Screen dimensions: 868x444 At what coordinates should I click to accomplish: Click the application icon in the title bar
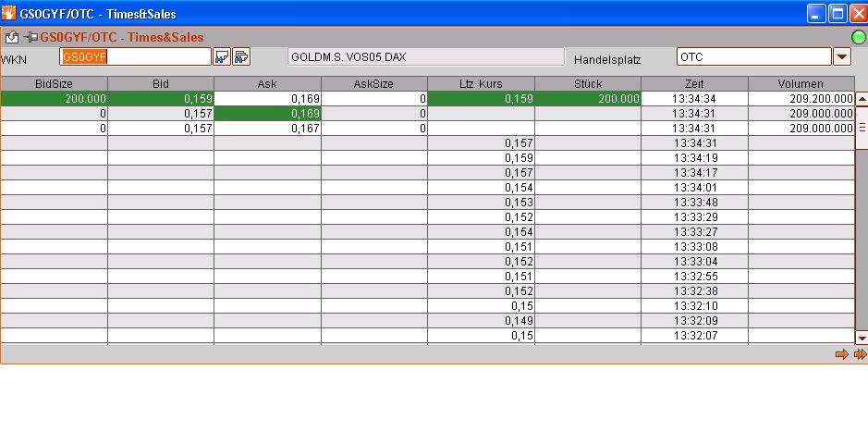pyautogui.click(x=8, y=13)
